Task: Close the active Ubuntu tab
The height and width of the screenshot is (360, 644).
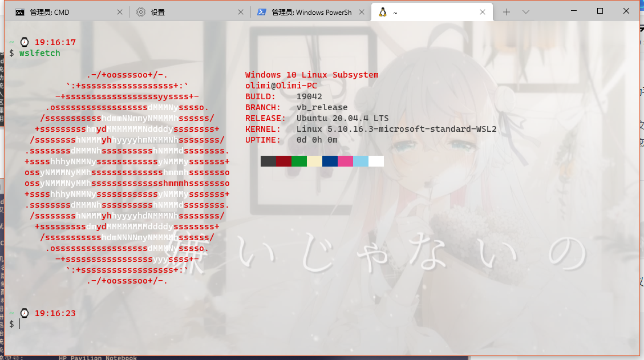Action: [483, 11]
